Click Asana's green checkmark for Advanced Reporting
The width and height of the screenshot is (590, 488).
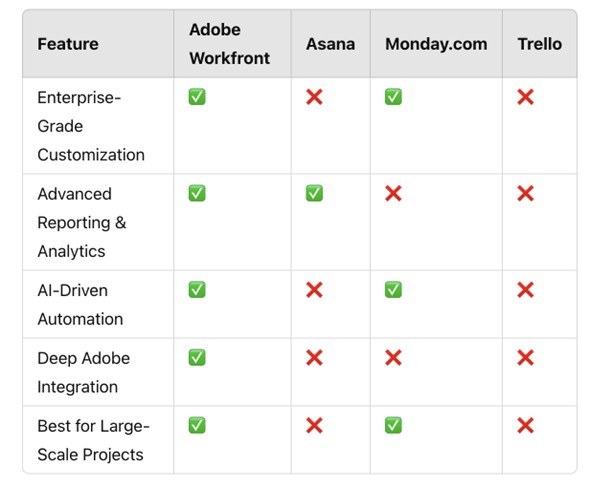[x=314, y=193]
